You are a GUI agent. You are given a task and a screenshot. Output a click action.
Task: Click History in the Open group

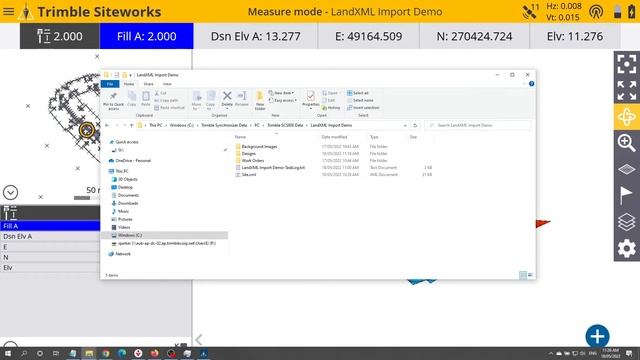331,108
